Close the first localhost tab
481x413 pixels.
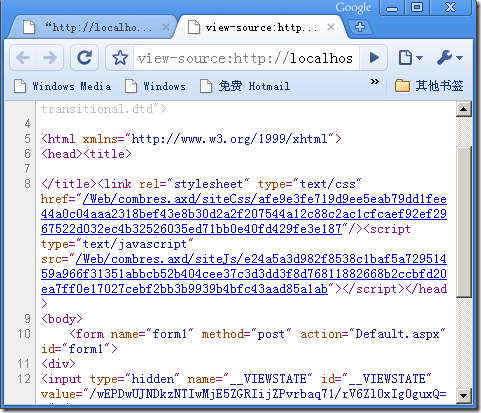click(165, 27)
